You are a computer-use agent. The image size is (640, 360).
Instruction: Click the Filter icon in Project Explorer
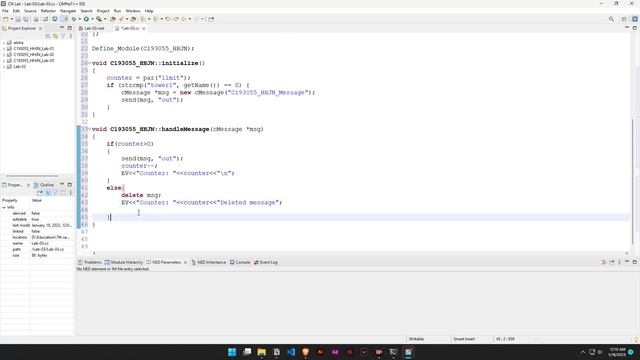point(63,36)
